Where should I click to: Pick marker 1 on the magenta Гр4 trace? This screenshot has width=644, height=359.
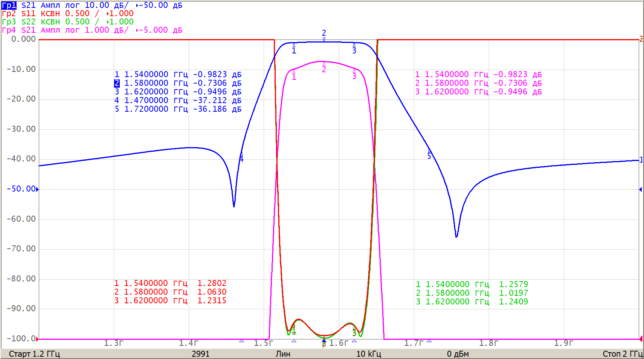[x=294, y=75]
